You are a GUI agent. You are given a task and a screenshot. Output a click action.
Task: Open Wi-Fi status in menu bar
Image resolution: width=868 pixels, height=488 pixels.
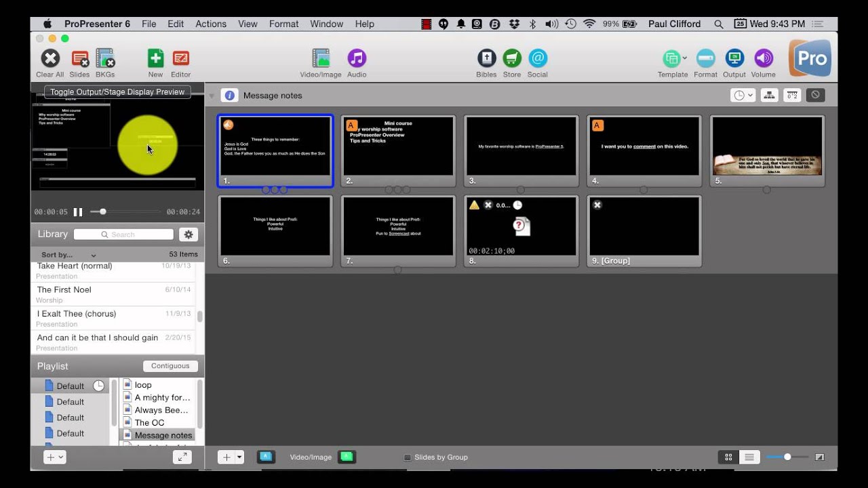[589, 24]
